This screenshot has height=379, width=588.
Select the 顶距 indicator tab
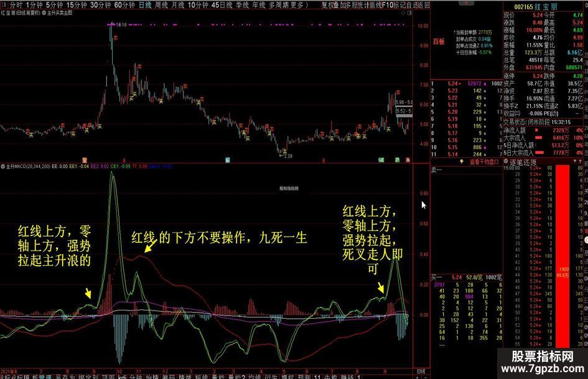(x=108, y=377)
